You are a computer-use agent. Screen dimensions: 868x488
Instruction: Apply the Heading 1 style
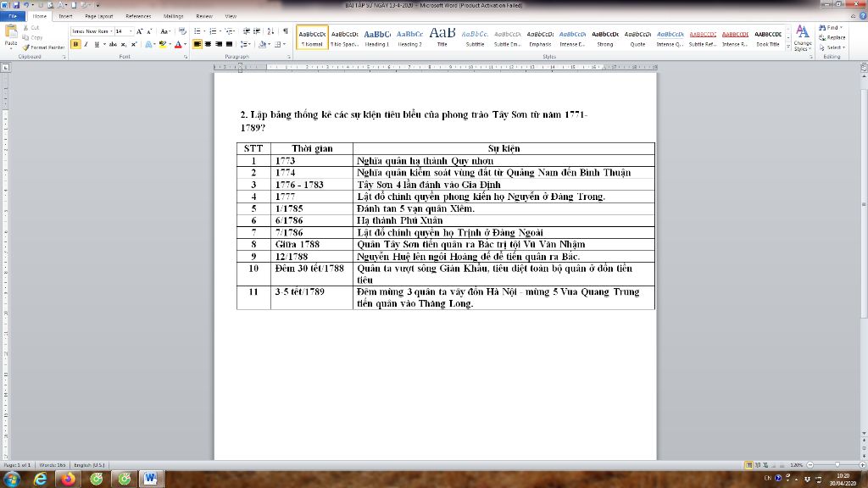[x=377, y=37]
